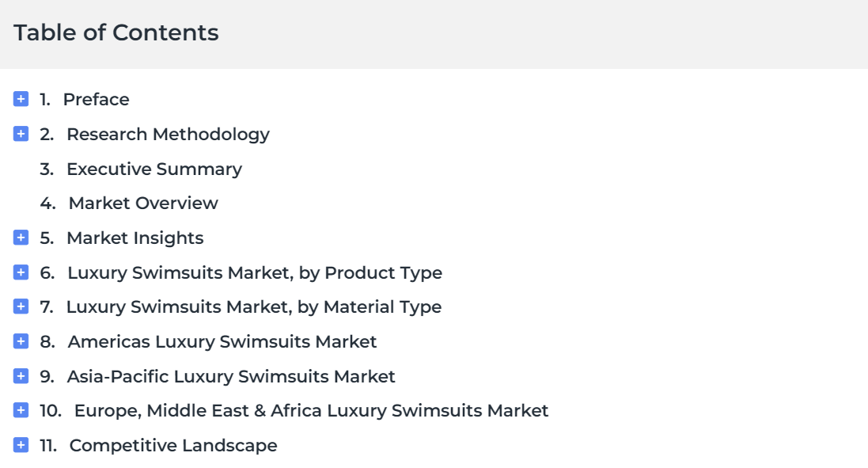Open Americas Luxury Swimsuits Market title
868x468 pixels.
pyautogui.click(x=222, y=342)
